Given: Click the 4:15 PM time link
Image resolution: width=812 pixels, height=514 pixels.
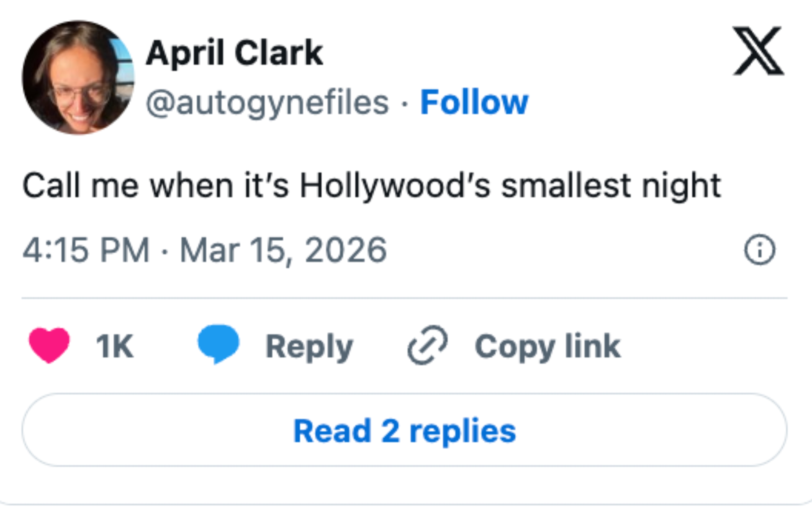Looking at the screenshot, I should click(x=88, y=249).
